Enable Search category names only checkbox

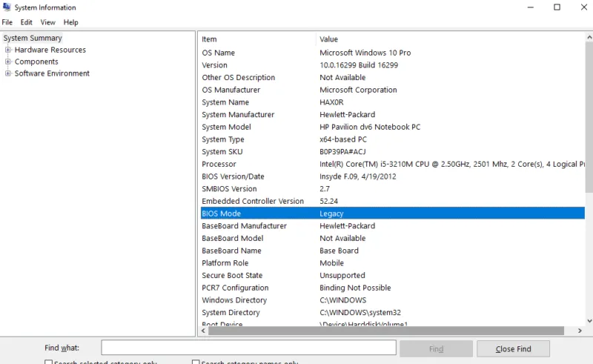pos(196,363)
